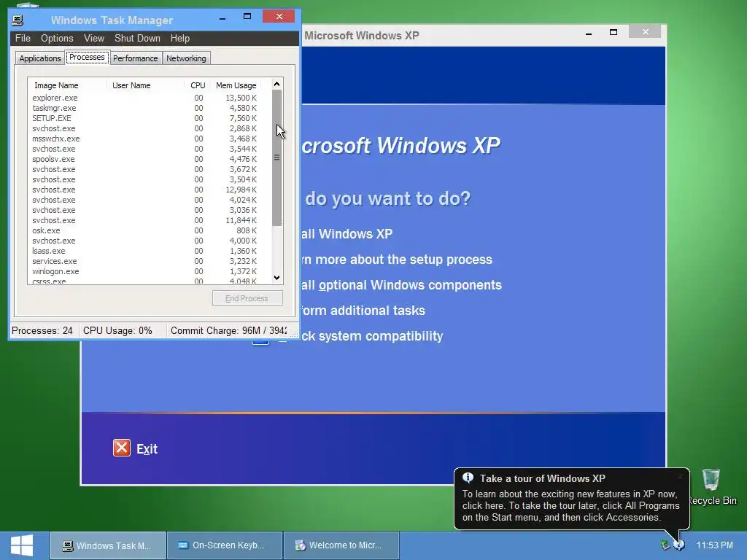Select svchost.exe row using 2,868 K
Viewport: 747px width, 560px height.
[x=145, y=128]
